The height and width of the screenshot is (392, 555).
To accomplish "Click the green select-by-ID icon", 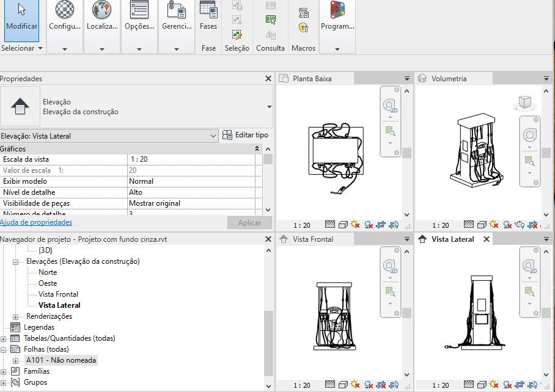I will click(271, 20).
